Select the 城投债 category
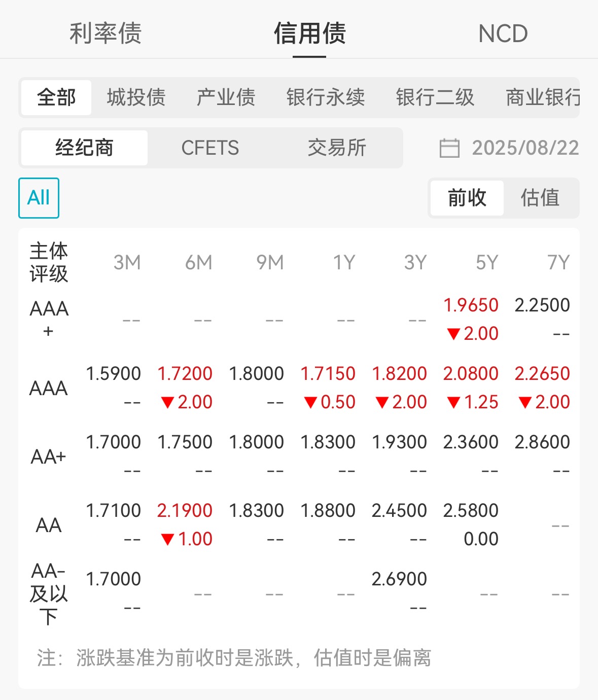Screen dimensions: 598x700 coord(136,97)
